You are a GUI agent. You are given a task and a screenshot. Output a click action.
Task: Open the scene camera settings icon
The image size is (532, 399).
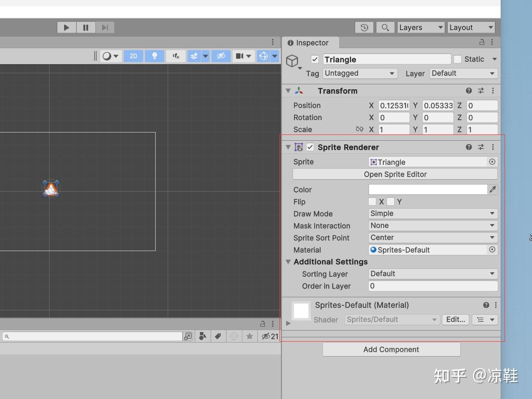[x=240, y=55]
